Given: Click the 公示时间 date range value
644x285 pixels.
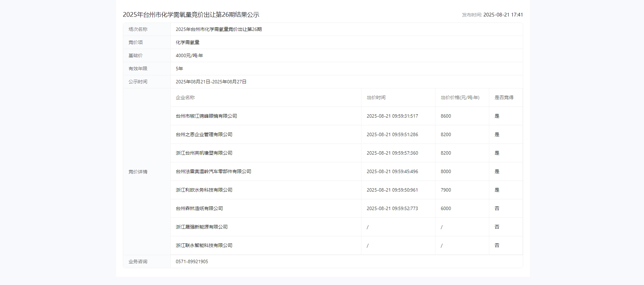Looking at the screenshot, I should point(211,82).
